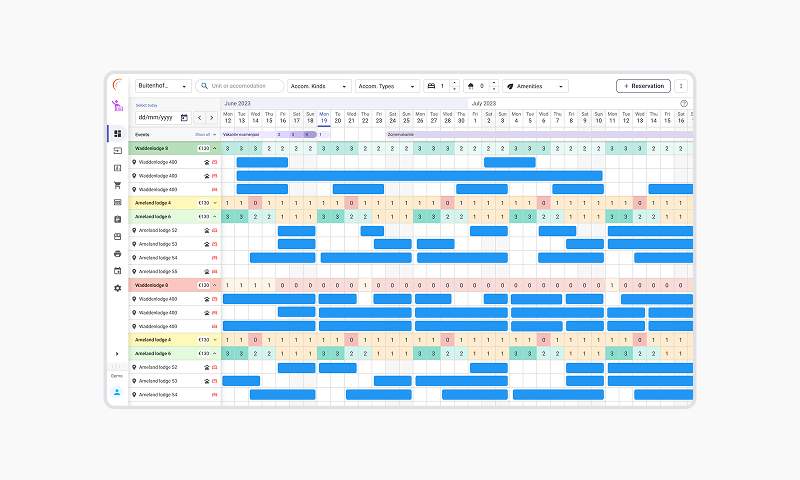
Task: Click the Show all events link
Action: pyautogui.click(x=205, y=134)
